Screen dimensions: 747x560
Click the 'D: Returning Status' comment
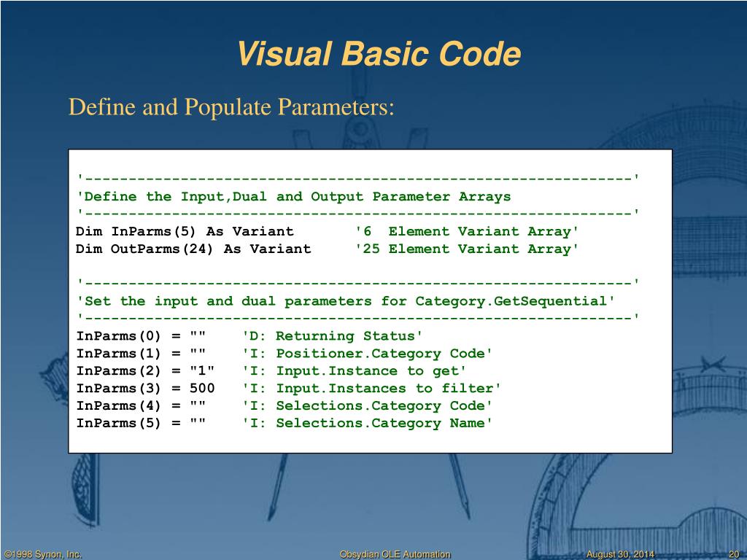tap(333, 336)
